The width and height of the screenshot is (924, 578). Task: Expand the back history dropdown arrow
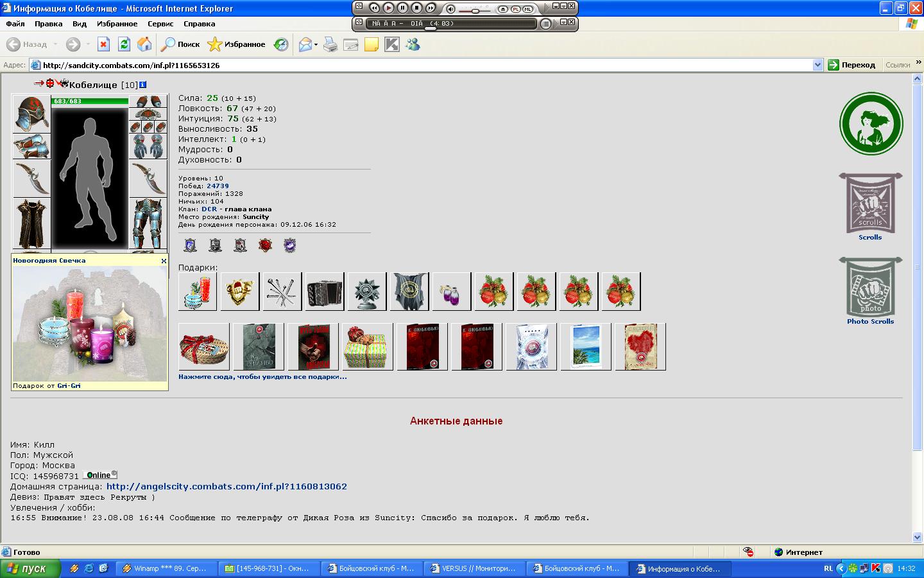[55, 44]
